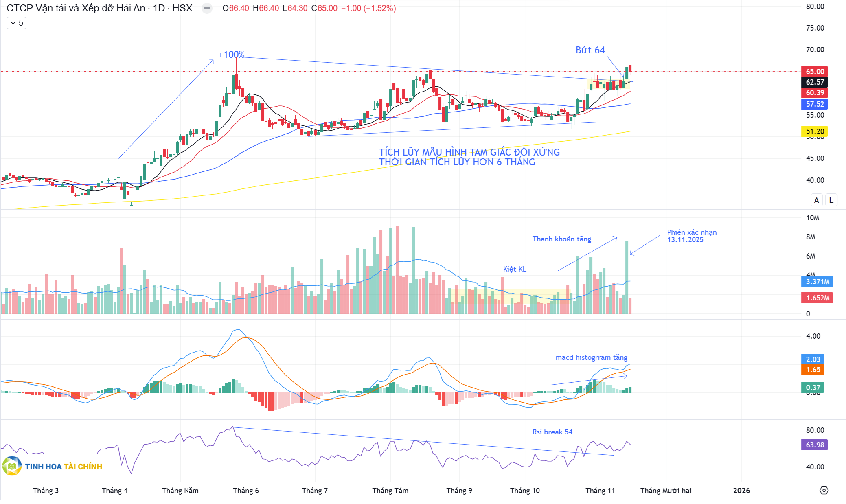Select the '+100%' trend arrow label

[231, 55]
